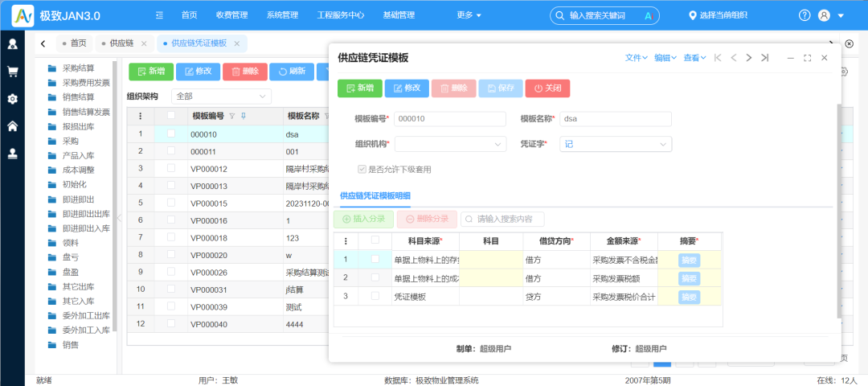Image resolution: width=868 pixels, height=386 pixels.
Task: Close the 供应链凭证模板 tab with its X
Action: tap(237, 43)
